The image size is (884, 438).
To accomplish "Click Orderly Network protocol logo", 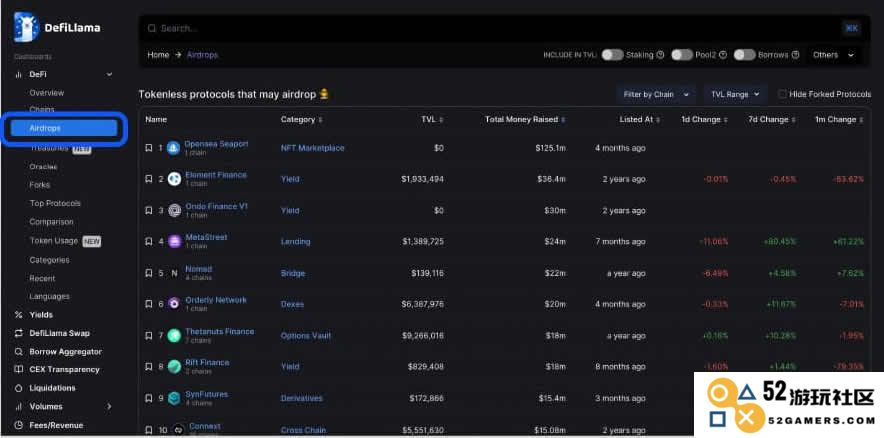I will coord(174,304).
